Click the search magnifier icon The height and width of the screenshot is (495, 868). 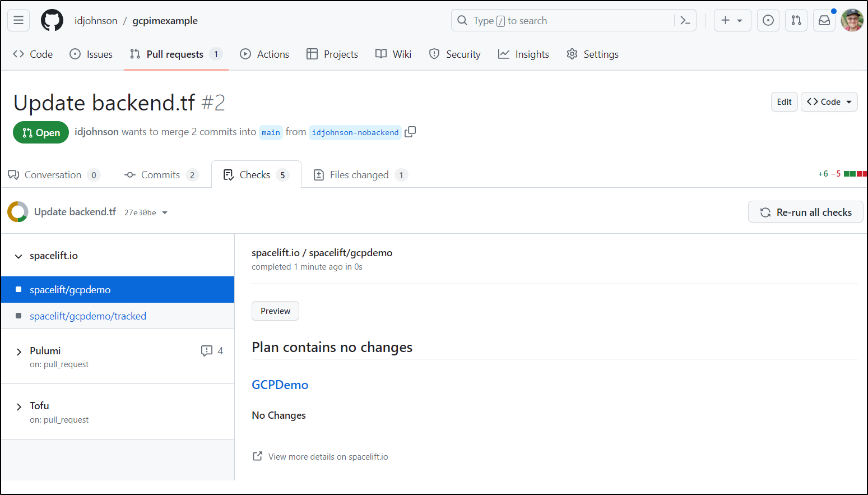pyautogui.click(x=462, y=20)
